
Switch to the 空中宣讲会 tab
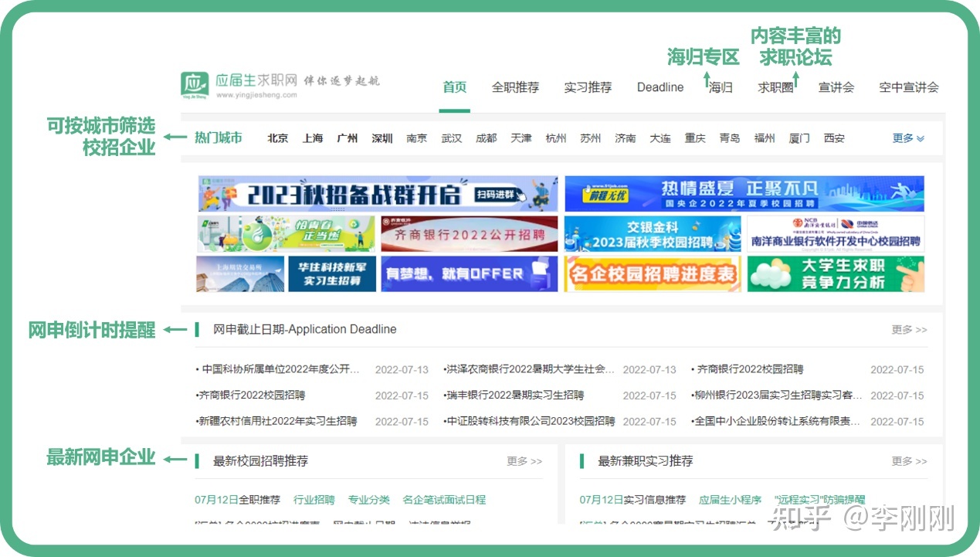pos(909,87)
